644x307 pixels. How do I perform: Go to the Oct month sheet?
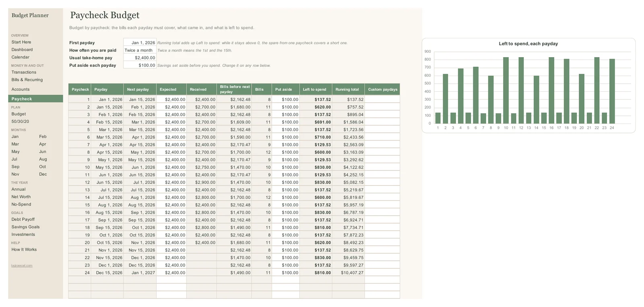pos(43,167)
